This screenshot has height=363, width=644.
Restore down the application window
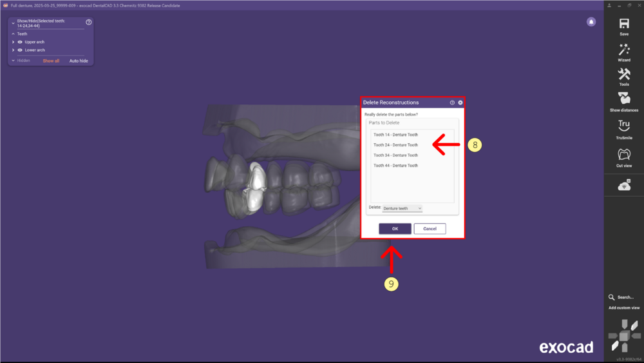(x=629, y=5)
